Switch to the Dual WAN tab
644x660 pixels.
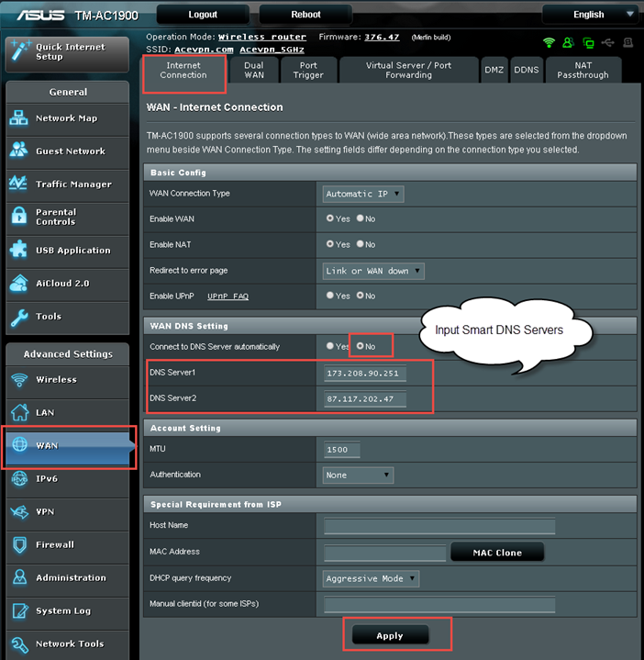click(254, 71)
